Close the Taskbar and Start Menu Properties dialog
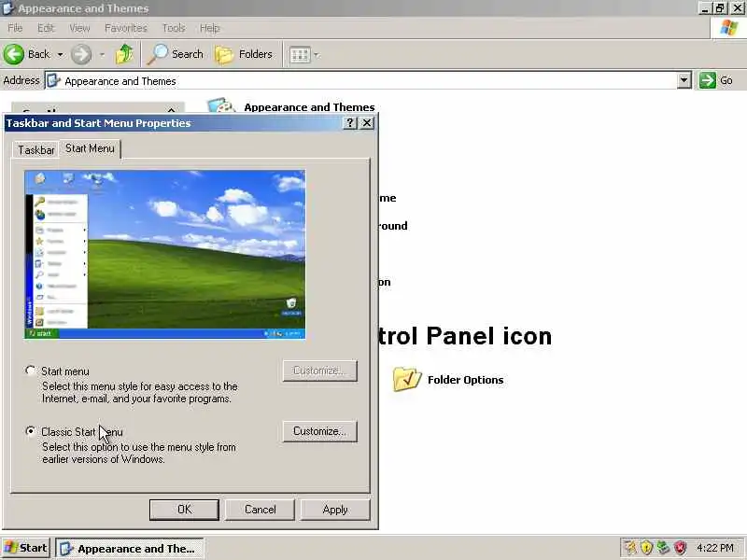The width and height of the screenshot is (747, 560). pos(367,123)
